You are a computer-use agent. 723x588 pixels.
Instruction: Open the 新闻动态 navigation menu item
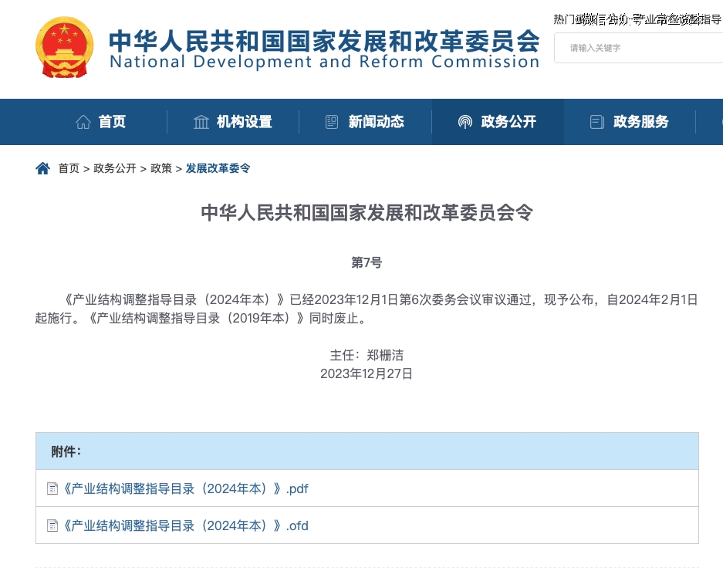pos(377,122)
